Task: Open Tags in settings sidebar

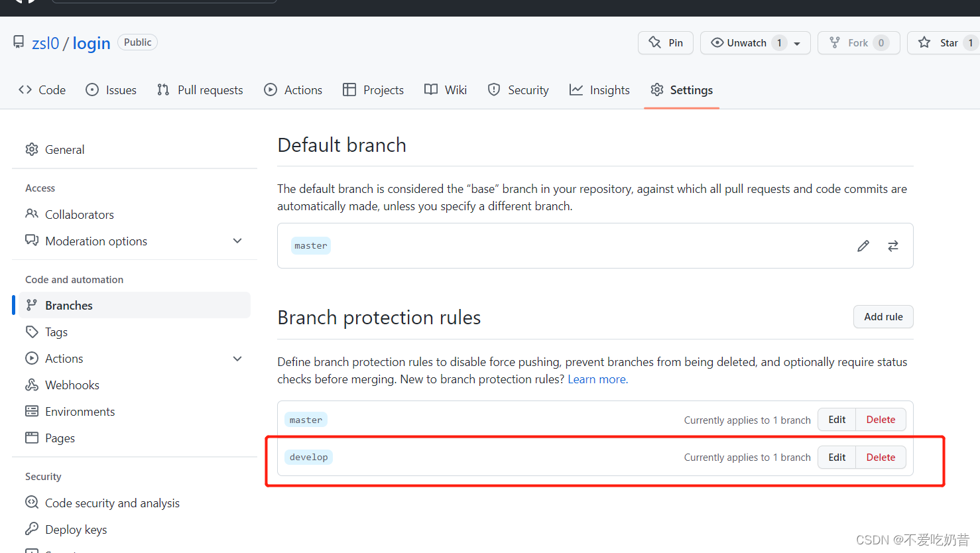Action: click(135, 332)
